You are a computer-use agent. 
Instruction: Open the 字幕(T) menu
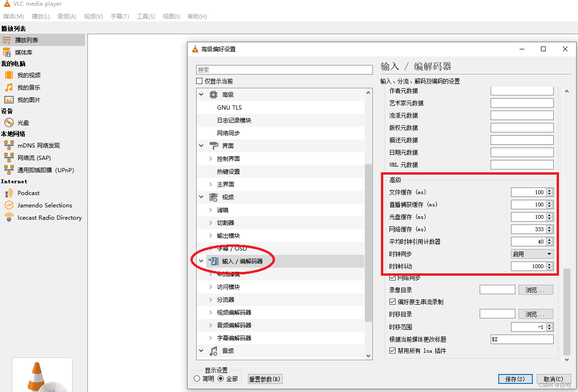[x=120, y=17]
